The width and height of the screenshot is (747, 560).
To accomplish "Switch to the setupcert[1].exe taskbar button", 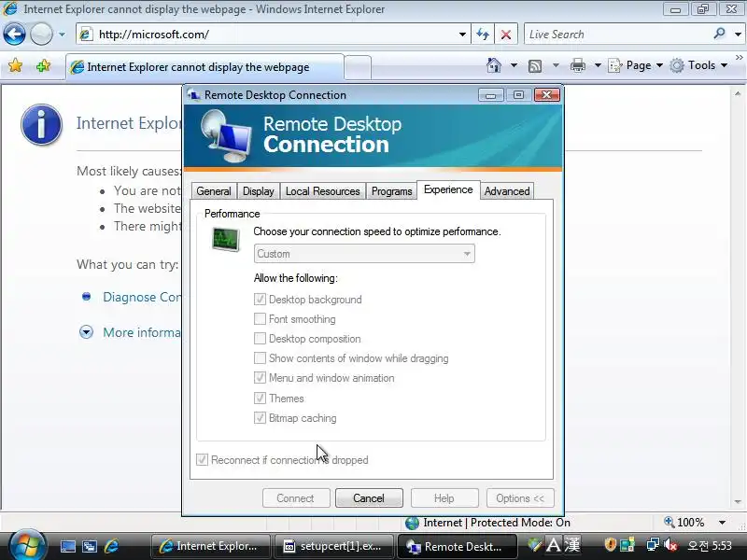I will coord(334,546).
